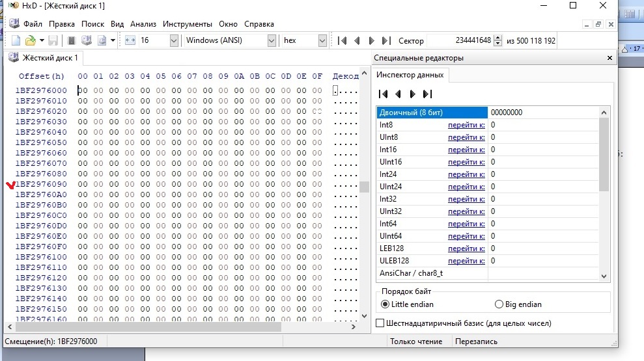Viewport: 644px width, 361px height.
Task: Open the Анализ menu
Action: (143, 24)
